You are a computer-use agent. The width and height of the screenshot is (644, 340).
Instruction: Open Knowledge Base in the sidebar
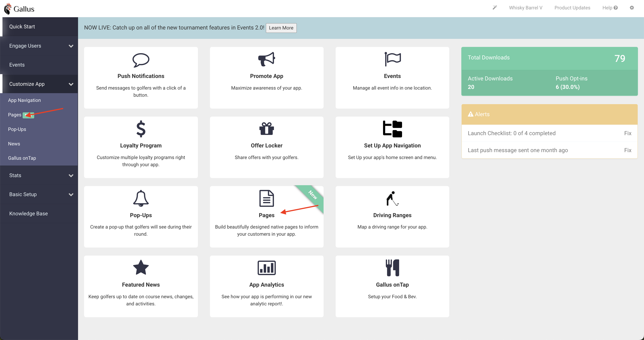[39, 214]
